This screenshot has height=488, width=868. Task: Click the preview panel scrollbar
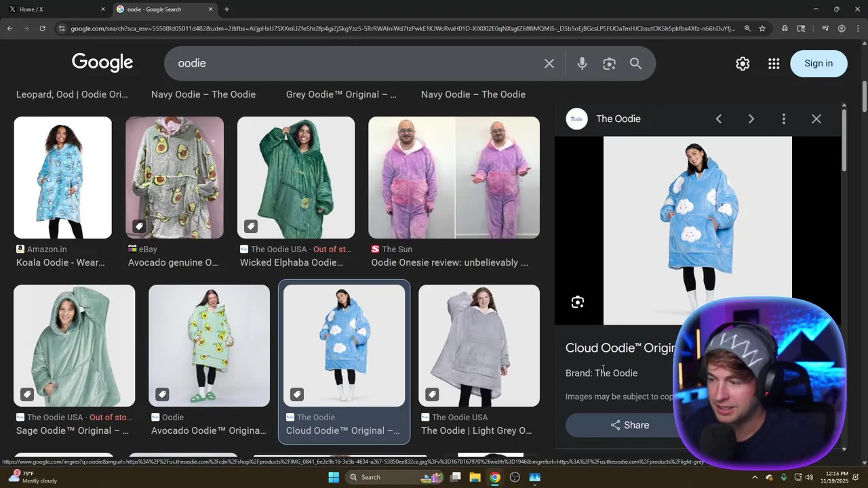(x=844, y=139)
